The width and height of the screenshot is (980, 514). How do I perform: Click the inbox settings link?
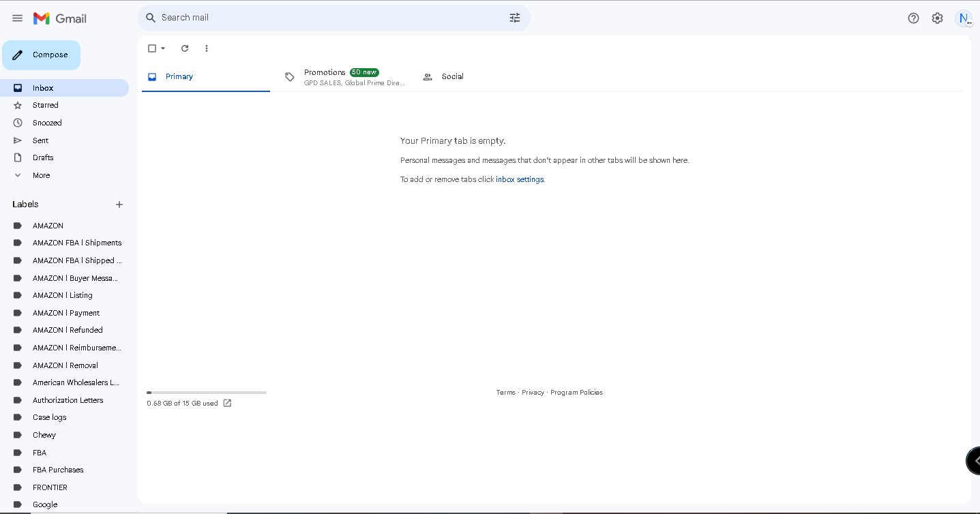[520, 180]
